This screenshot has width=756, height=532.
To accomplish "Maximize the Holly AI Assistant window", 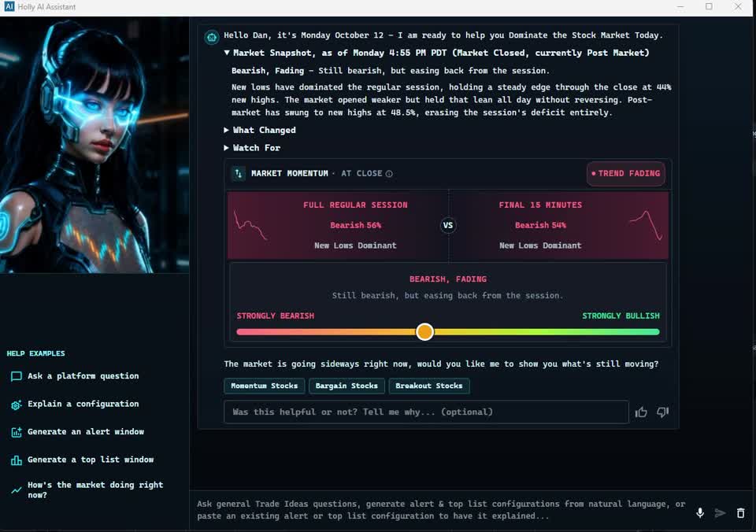I will click(709, 7).
